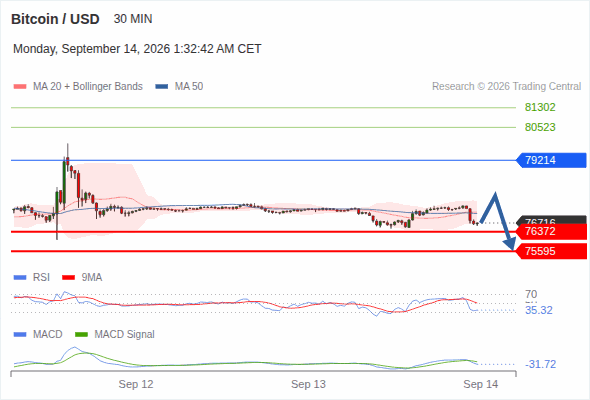Image resolution: width=590 pixels, height=400 pixels.
Task: Click the red 9MA legend swatch
Action: 68,278
